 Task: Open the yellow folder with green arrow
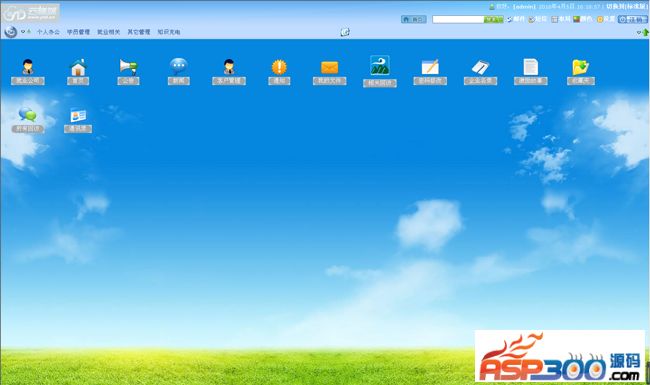pos(581,67)
